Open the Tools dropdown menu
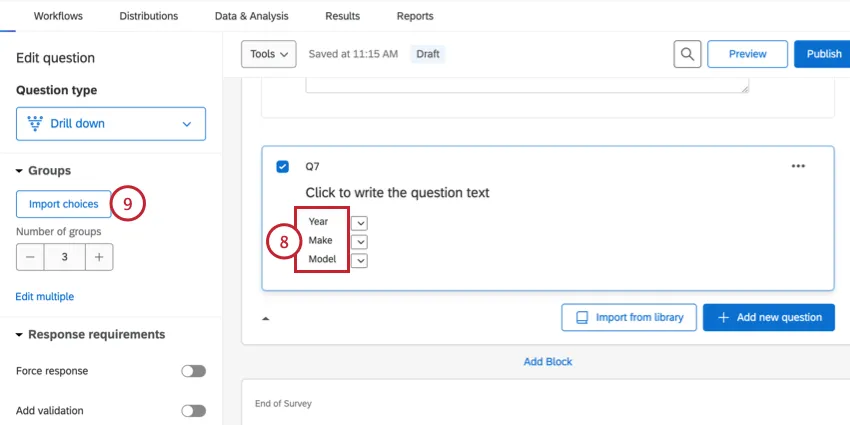The height and width of the screenshot is (425, 850). coord(269,54)
